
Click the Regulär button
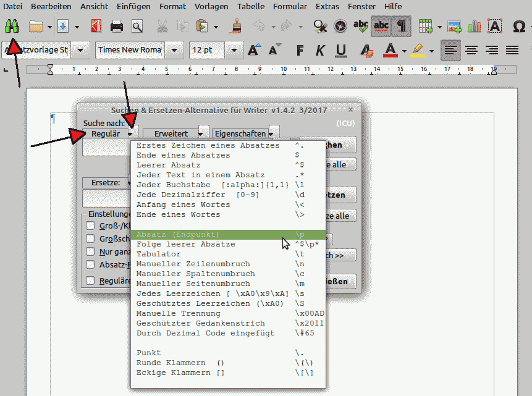point(105,133)
